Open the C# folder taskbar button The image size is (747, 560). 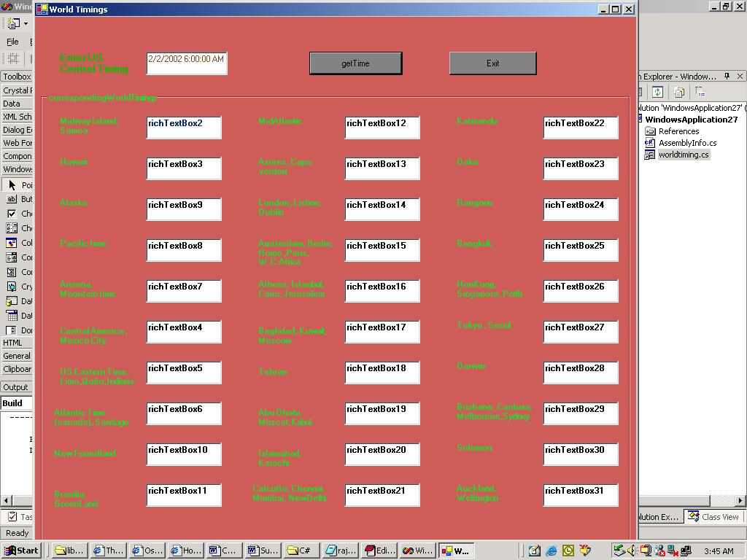coord(302,551)
